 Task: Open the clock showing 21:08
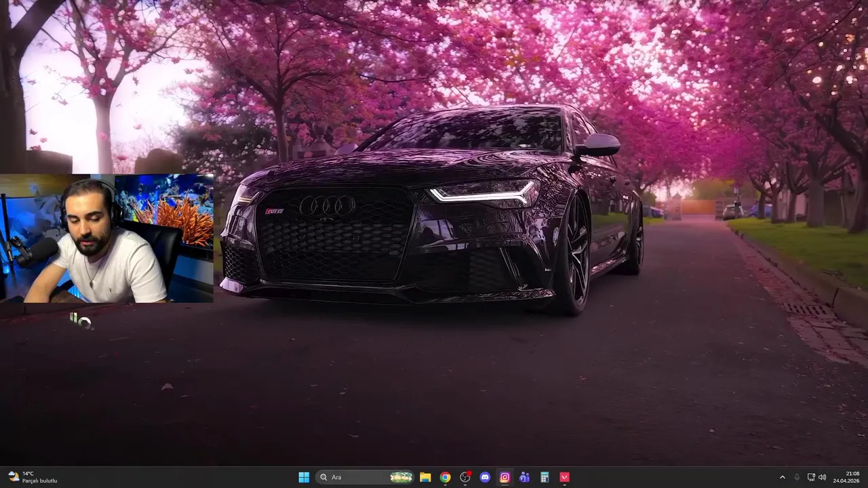pos(846,477)
